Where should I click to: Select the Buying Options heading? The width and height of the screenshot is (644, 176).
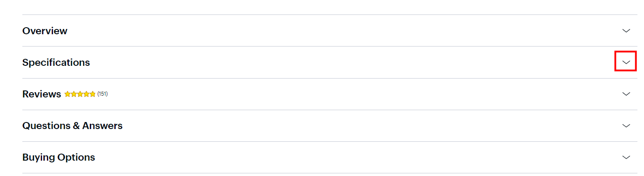pyautogui.click(x=59, y=157)
